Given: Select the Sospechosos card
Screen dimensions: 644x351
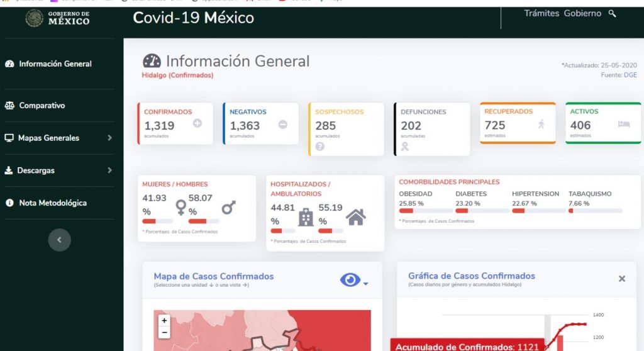Looking at the screenshot, I should pos(347,129).
